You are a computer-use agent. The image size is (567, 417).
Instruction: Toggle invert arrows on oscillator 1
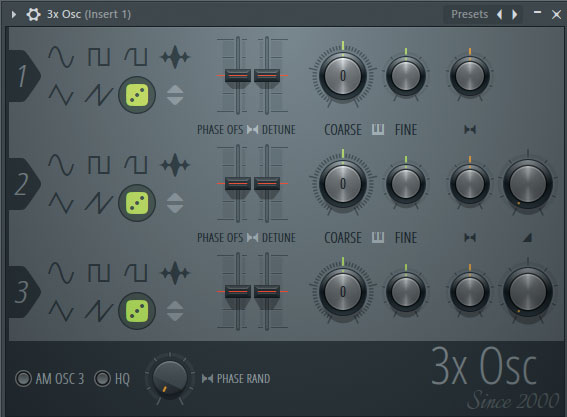tap(175, 95)
